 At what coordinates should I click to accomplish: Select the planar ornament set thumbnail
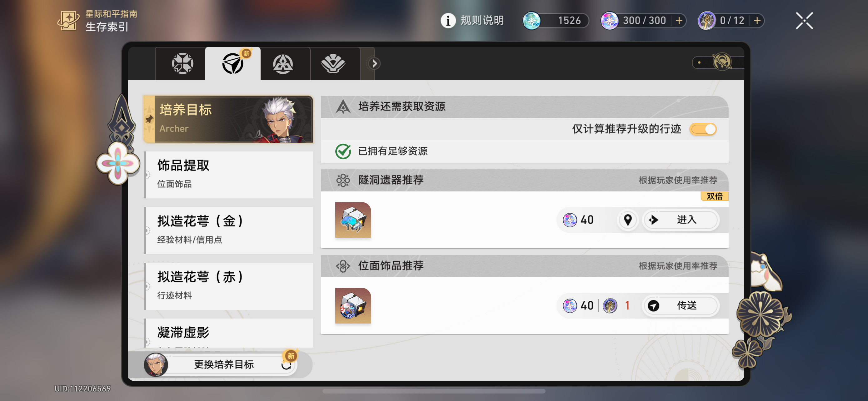(353, 306)
